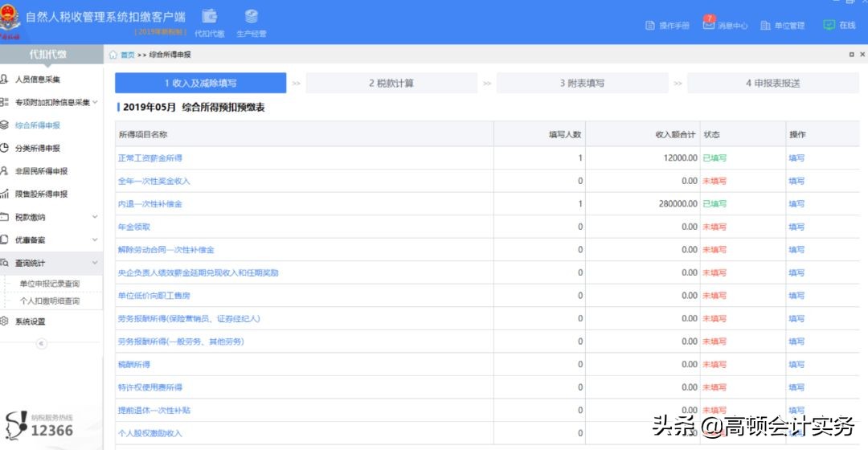Image resolution: width=868 pixels, height=450 pixels.
Task: Click 填写 for 正常工资薪金所得 row
Action: (796, 157)
